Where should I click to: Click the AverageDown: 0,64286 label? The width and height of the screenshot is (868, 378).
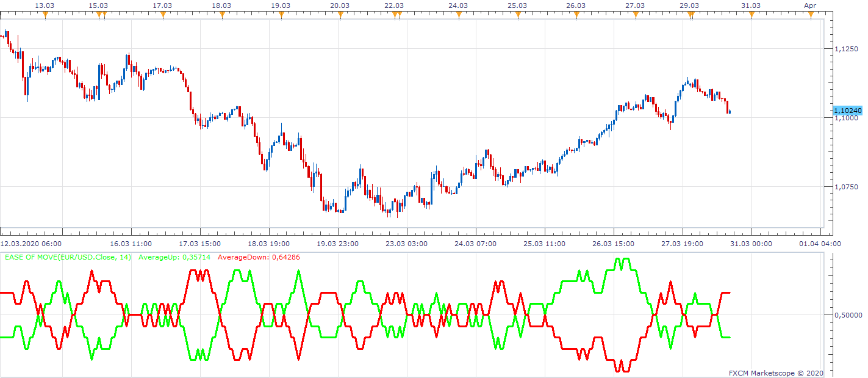click(259, 257)
